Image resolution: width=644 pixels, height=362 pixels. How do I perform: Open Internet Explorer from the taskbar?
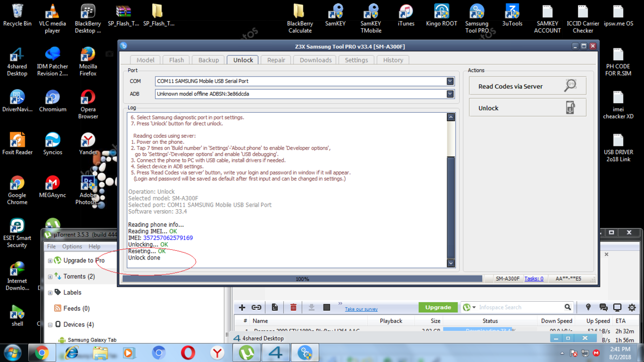click(72, 352)
